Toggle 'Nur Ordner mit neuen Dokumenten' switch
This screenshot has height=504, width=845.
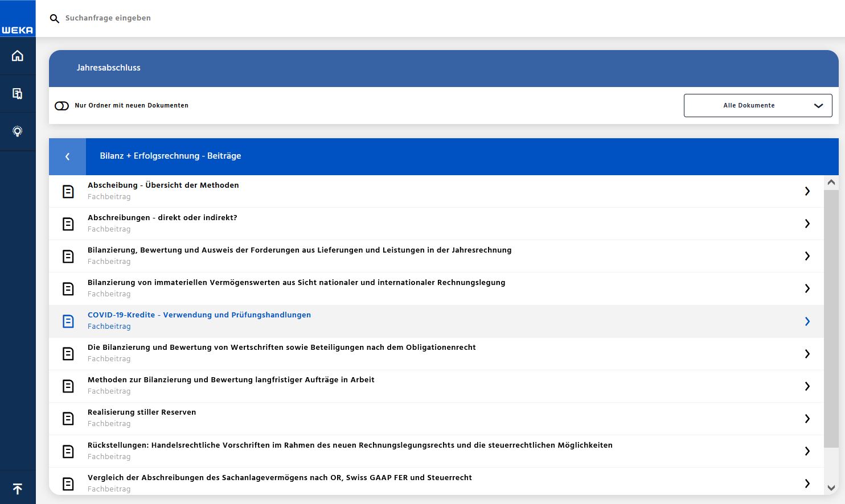[x=61, y=106]
